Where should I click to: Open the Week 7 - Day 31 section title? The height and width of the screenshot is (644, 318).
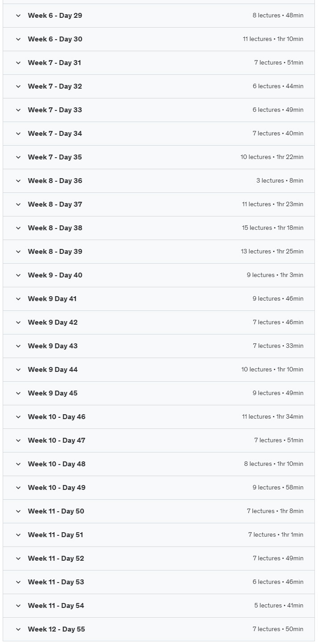54,63
